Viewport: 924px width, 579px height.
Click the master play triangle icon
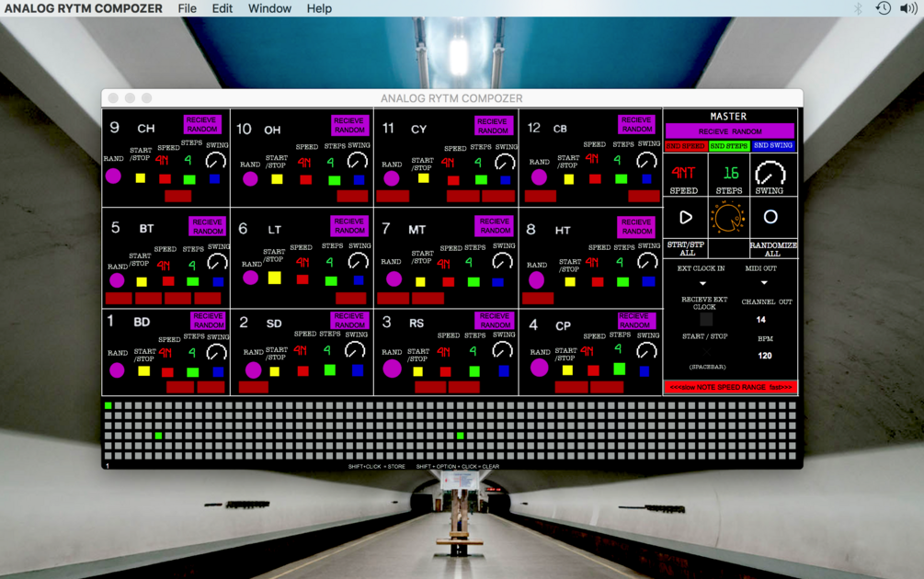click(685, 217)
